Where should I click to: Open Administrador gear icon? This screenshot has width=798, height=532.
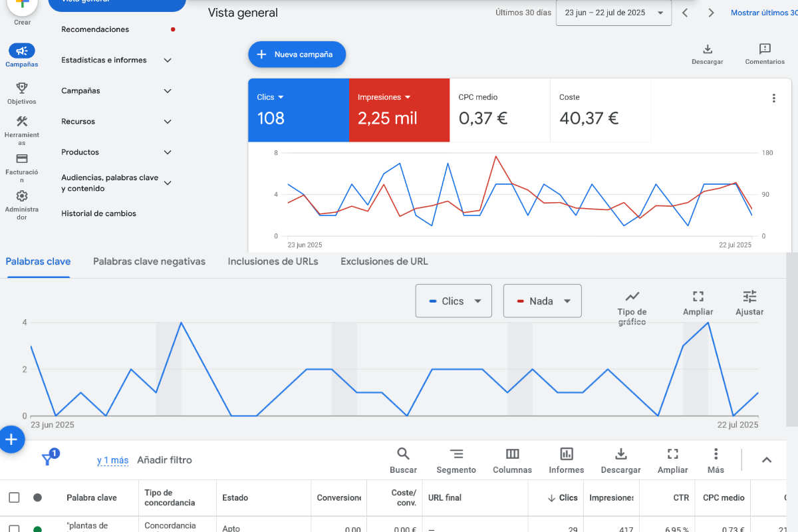coord(22,196)
